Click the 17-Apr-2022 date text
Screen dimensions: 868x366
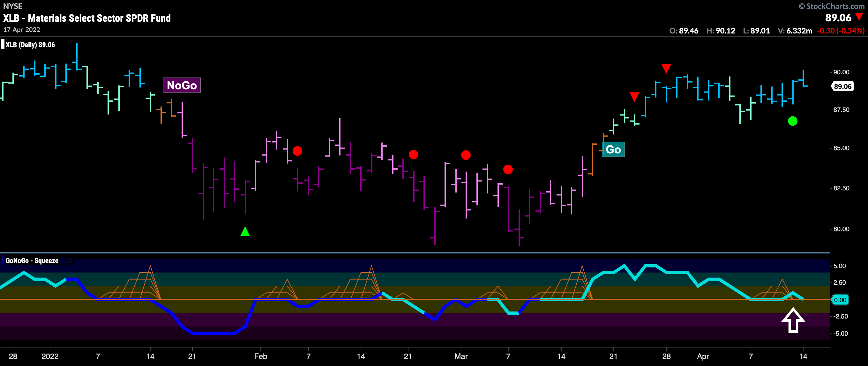click(x=22, y=30)
